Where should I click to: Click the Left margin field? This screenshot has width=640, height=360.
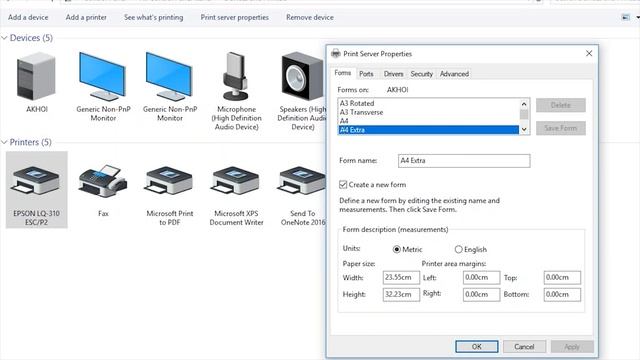coord(481,278)
